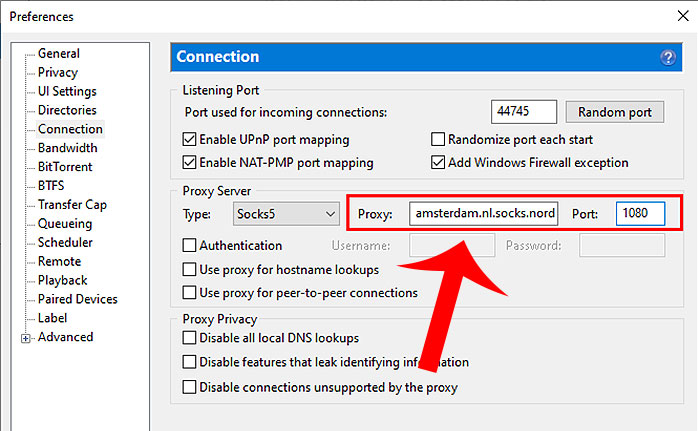Click the Random port button
Image resolution: width=698 pixels, height=431 pixels.
tap(614, 112)
